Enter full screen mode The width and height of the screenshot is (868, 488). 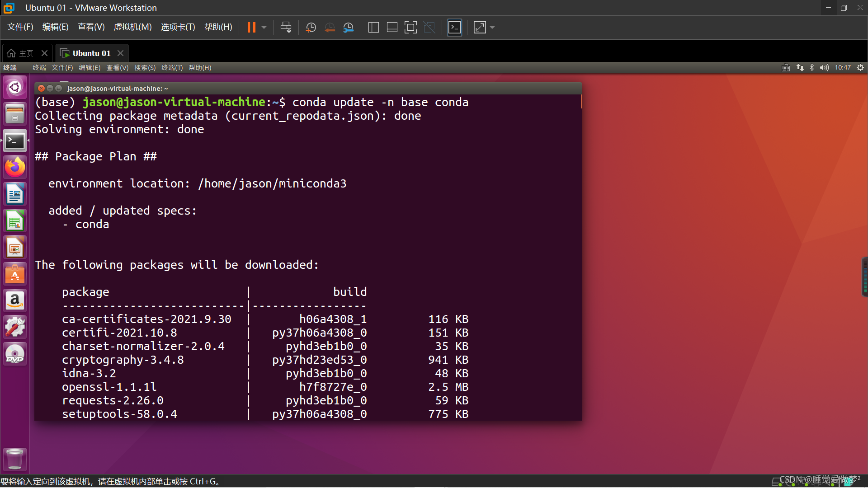[410, 28]
